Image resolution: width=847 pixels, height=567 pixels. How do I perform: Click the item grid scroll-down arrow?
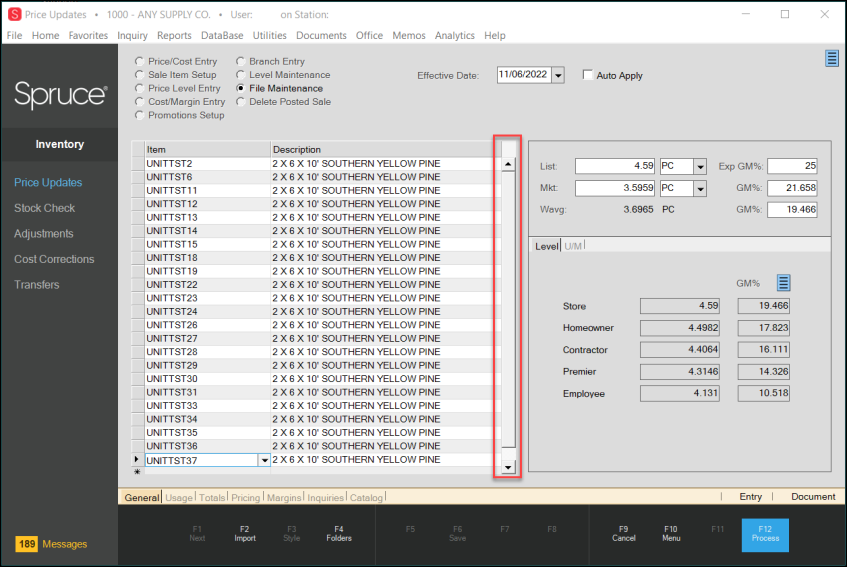[x=508, y=468]
